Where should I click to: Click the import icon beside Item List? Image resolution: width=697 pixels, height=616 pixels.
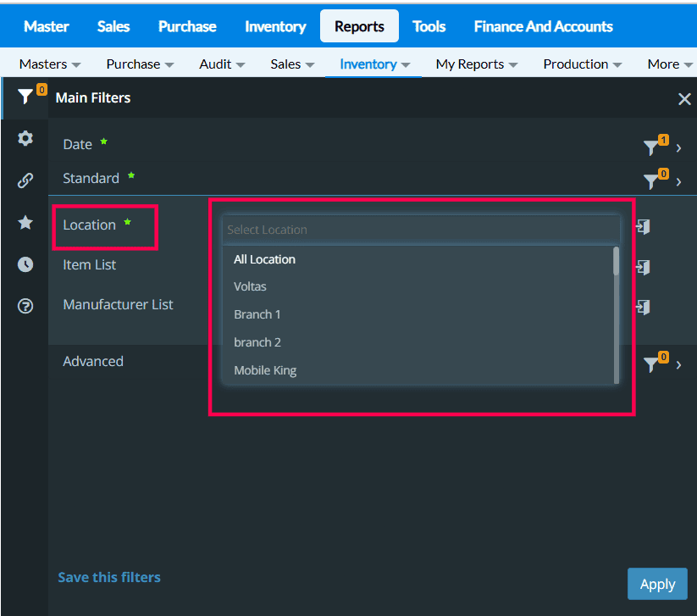[643, 267]
